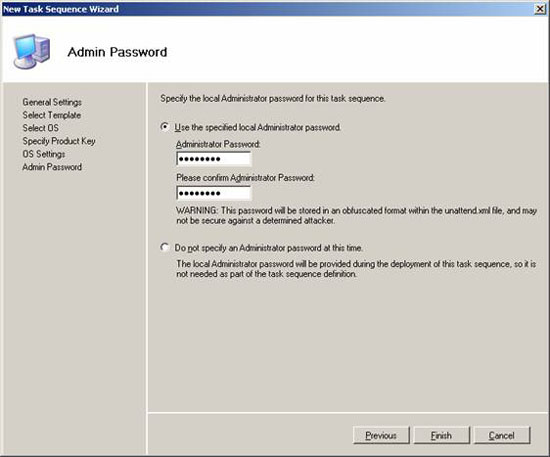
Task: Close the New Task Sequence Wizard window
Action: 540,9
